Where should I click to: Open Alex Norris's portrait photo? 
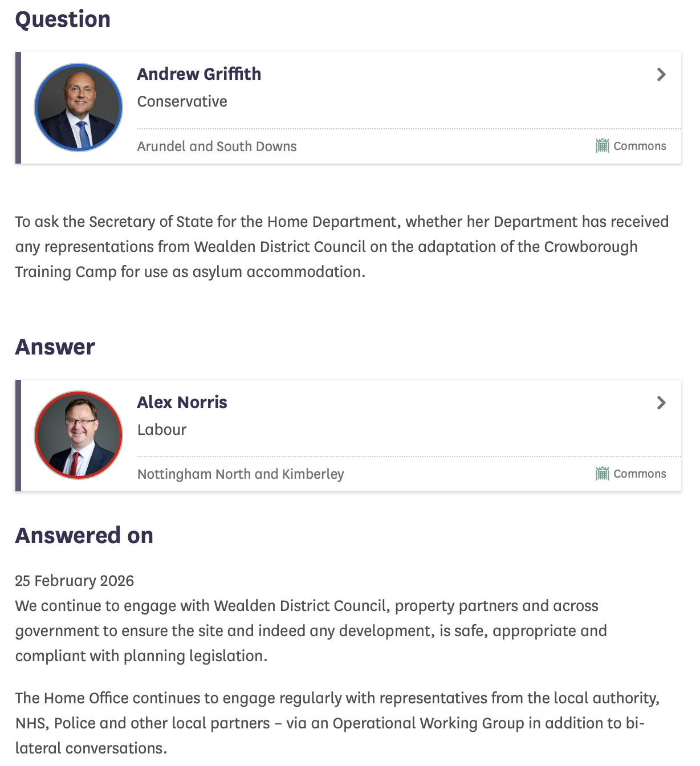(79, 435)
